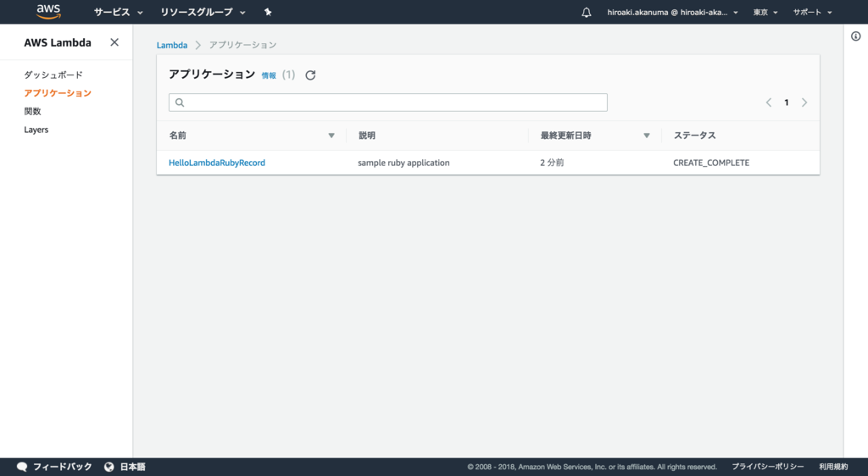
Task: Open the サポート menu
Action: click(812, 12)
